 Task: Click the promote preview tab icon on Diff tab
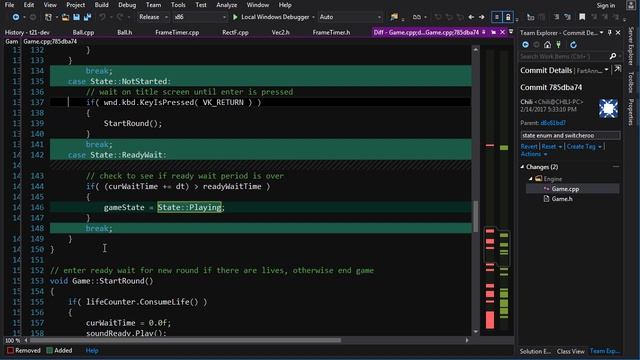tap(493, 32)
